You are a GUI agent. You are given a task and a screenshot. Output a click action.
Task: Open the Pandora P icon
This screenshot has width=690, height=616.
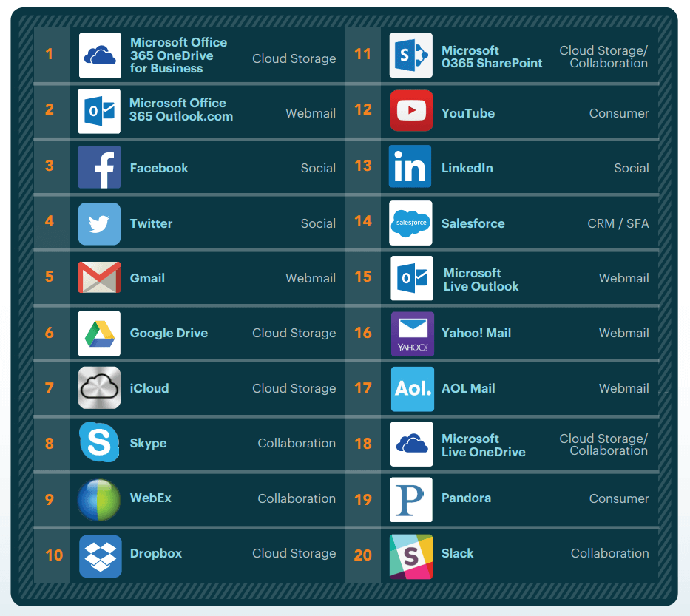click(411, 500)
